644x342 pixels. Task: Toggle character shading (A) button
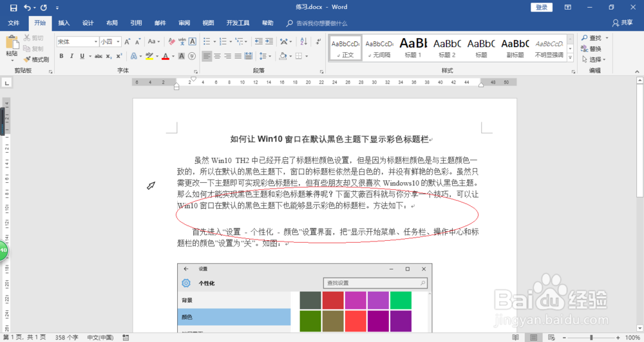(182, 56)
